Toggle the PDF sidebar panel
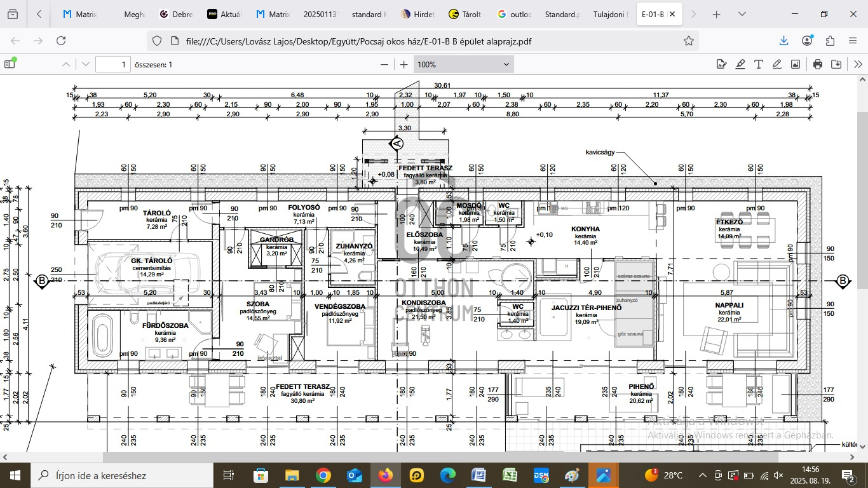Image resolution: width=868 pixels, height=488 pixels. point(10,64)
